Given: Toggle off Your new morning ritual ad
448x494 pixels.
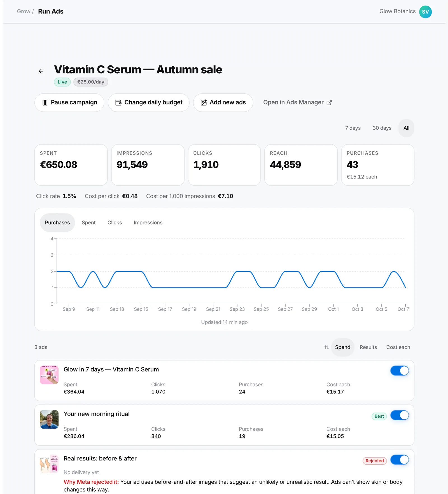Looking at the screenshot, I should tap(400, 415).
